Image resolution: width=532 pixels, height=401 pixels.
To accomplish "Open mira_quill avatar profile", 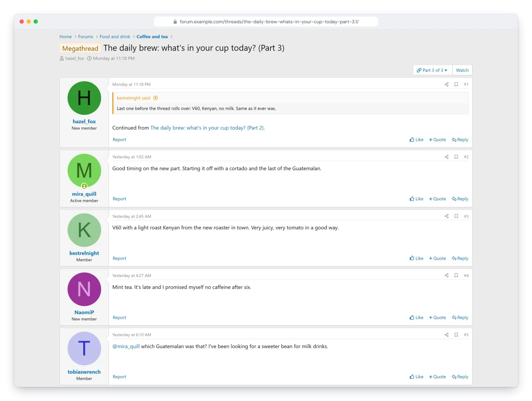I will (x=84, y=170).
